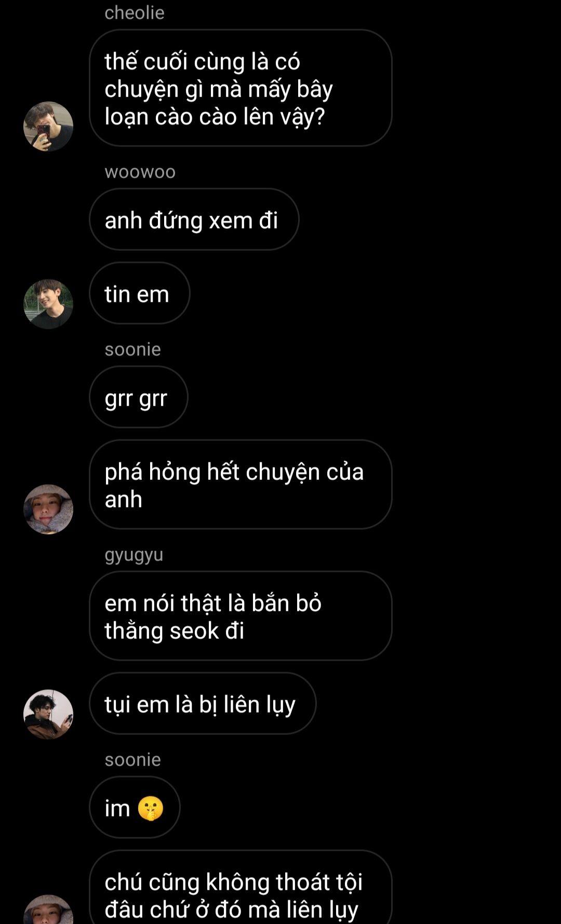The width and height of the screenshot is (561, 924).
Task: Tap the shushing face emoji
Action: pyautogui.click(x=151, y=808)
